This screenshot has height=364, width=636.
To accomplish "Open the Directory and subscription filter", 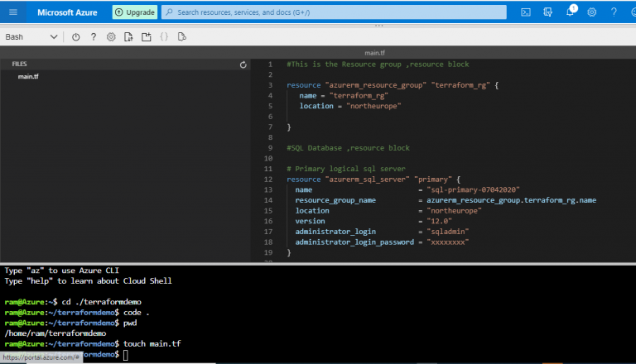I will click(547, 12).
